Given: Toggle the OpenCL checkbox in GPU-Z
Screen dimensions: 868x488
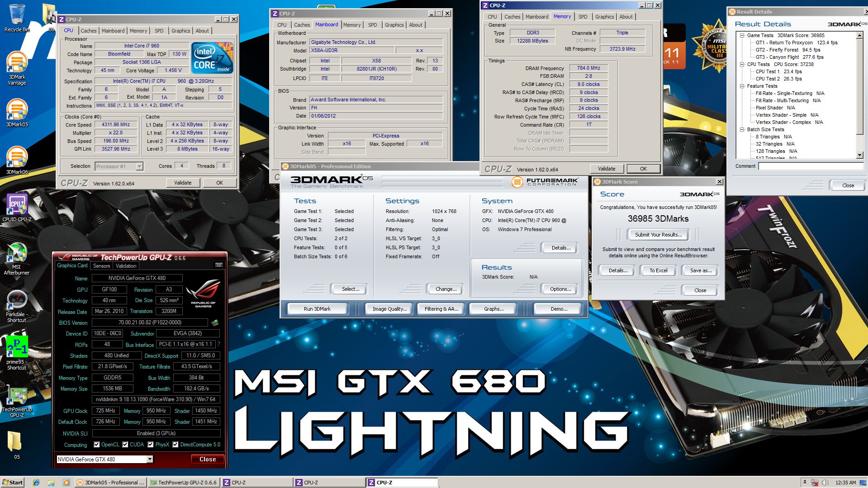Looking at the screenshot, I should point(96,445).
